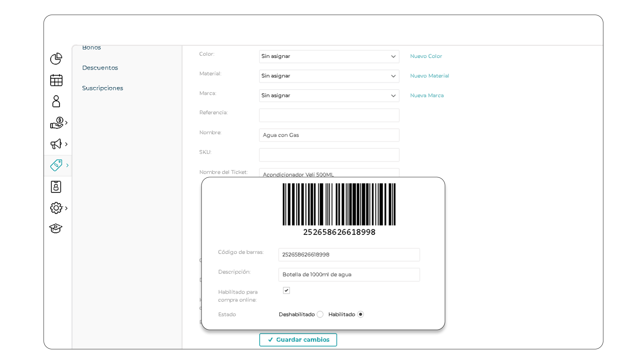Open the employee badge icon
Image resolution: width=639 pixels, height=364 pixels.
(56, 187)
